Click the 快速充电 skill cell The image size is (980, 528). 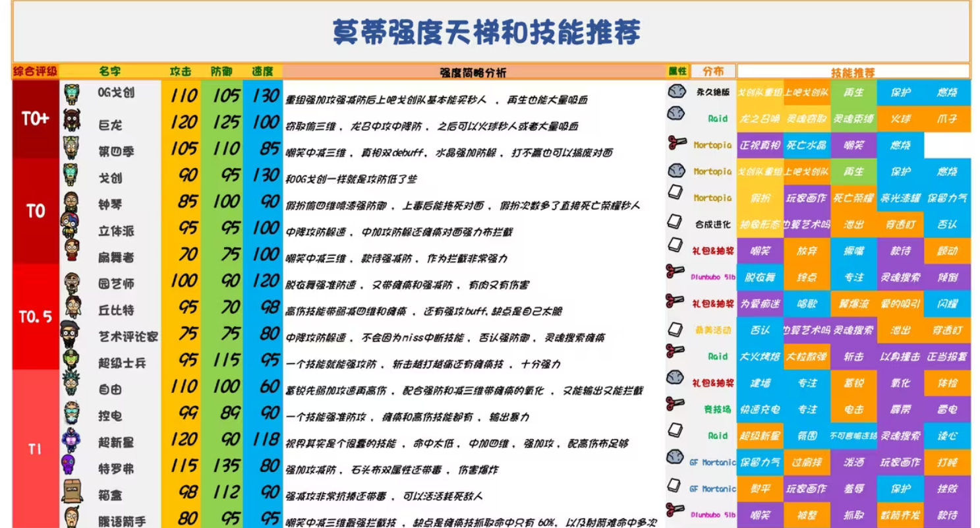click(760, 409)
